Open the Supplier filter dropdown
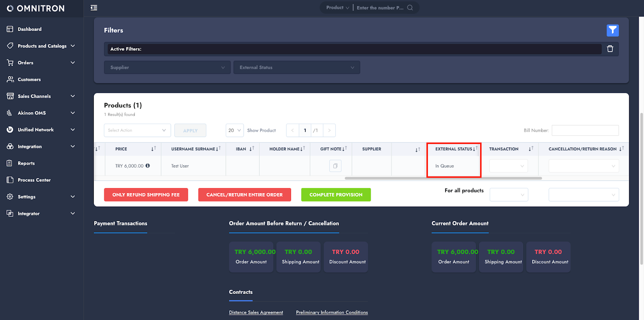644x320 pixels. click(x=167, y=68)
